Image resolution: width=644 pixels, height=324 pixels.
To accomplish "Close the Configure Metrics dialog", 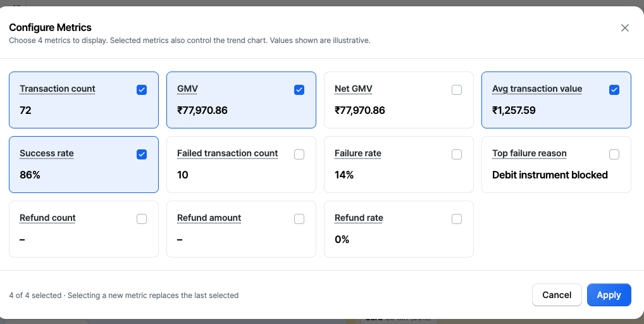I will click(624, 27).
